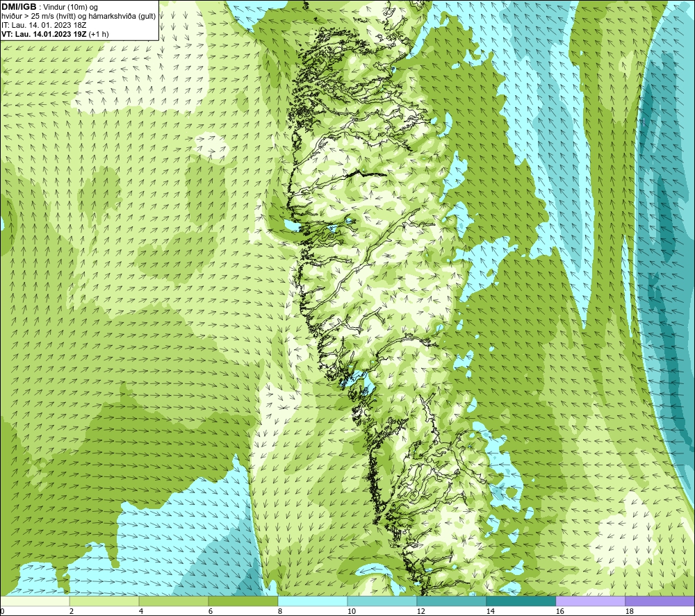This screenshot has height=616, width=695.
Task: Click the 'VT: Lau. 14.01.2023 19Z' line
Action: coord(44,33)
